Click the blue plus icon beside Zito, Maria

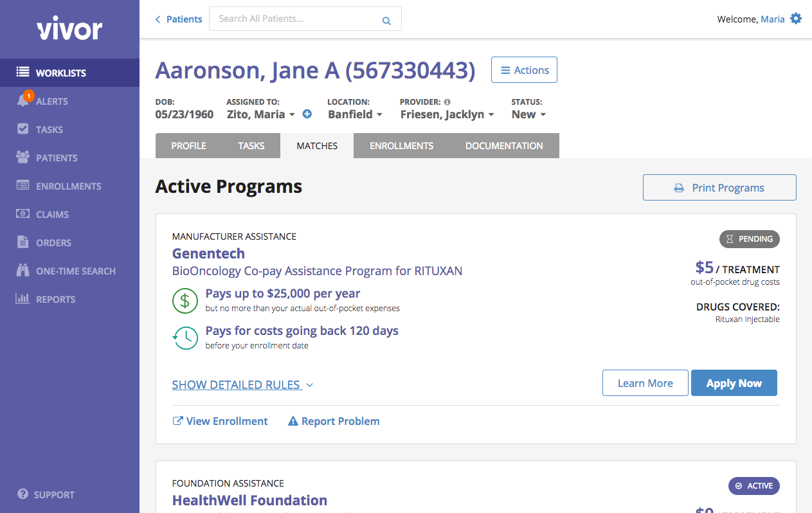point(307,114)
